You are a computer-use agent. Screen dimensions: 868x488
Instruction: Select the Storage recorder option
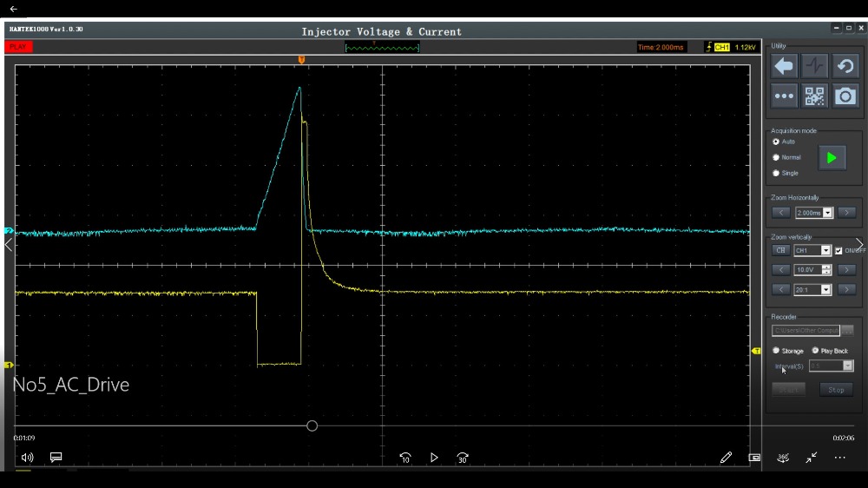775,351
